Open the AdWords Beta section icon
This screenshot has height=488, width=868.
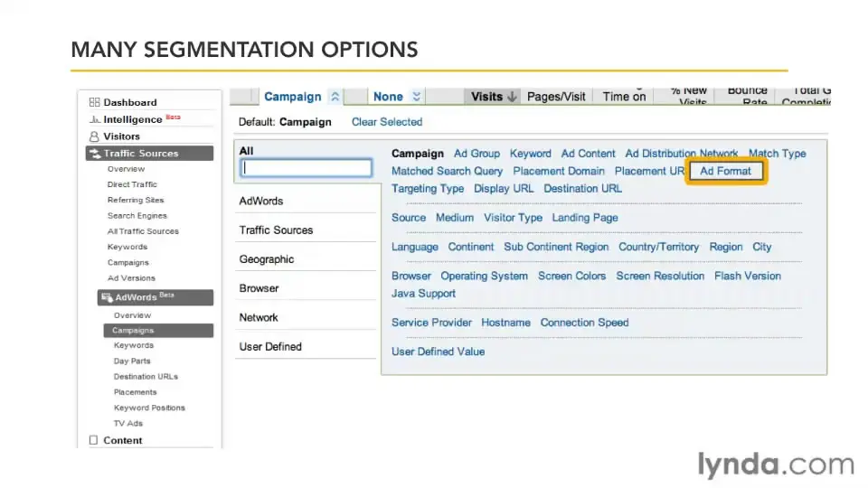107,297
